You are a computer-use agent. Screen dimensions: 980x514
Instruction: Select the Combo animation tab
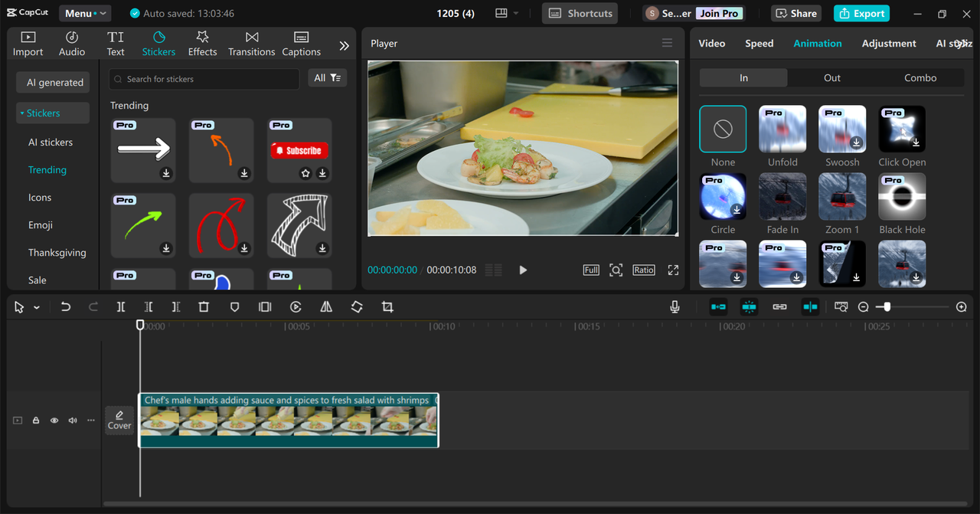920,77
